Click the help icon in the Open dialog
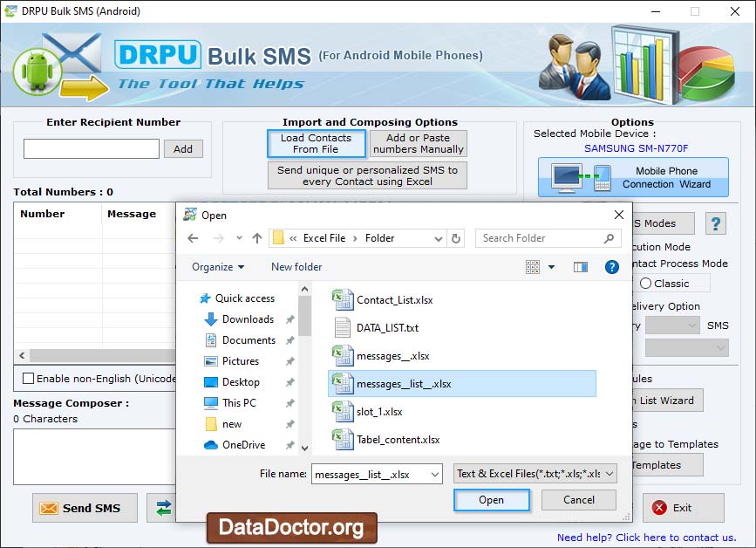Image resolution: width=756 pixels, height=548 pixels. [611, 267]
